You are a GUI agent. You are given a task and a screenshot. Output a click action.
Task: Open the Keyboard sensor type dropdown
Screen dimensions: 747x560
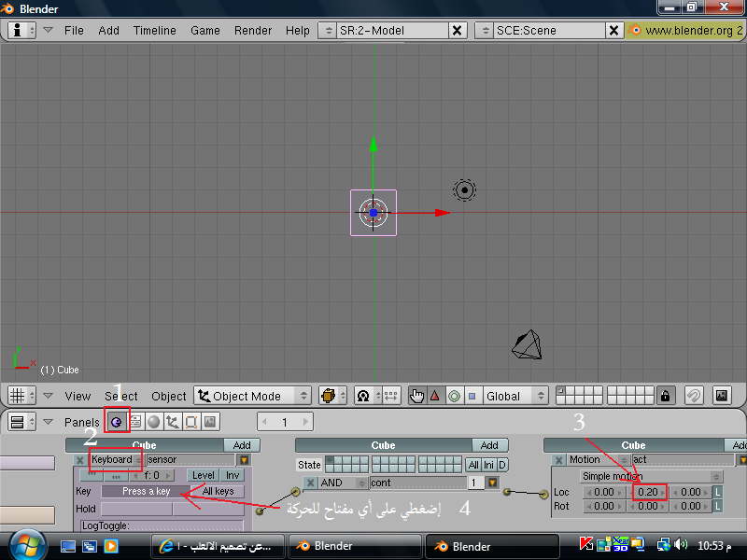point(116,460)
